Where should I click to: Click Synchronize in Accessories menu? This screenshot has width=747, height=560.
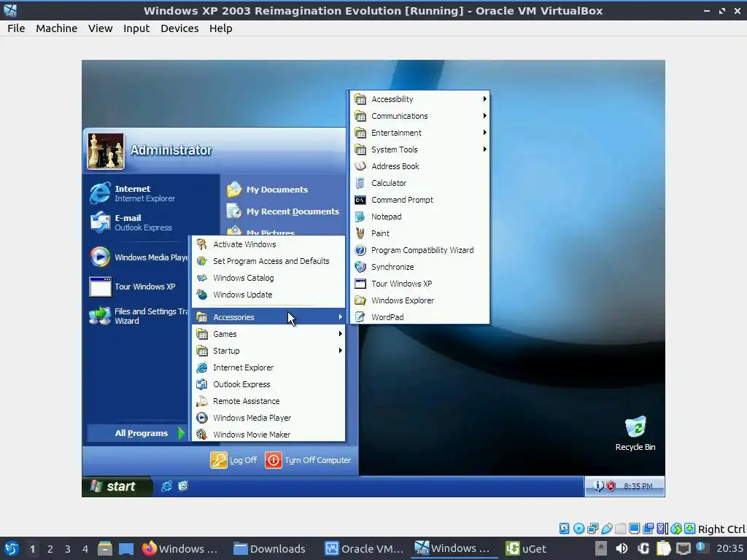(419, 267)
